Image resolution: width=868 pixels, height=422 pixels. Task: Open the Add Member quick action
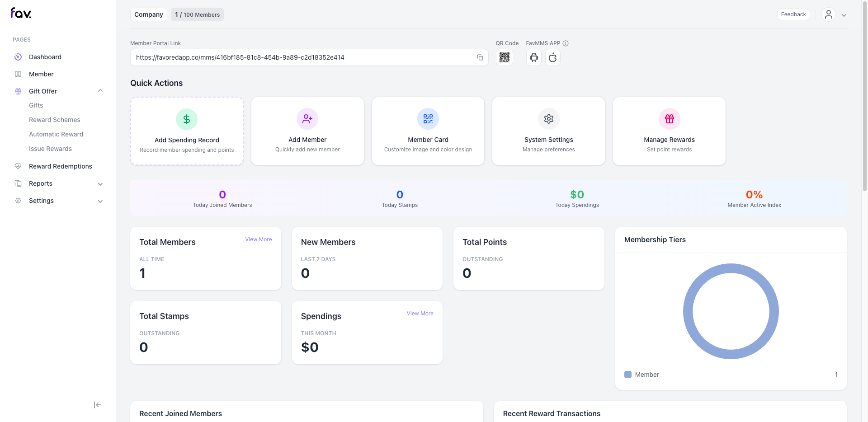tap(307, 131)
